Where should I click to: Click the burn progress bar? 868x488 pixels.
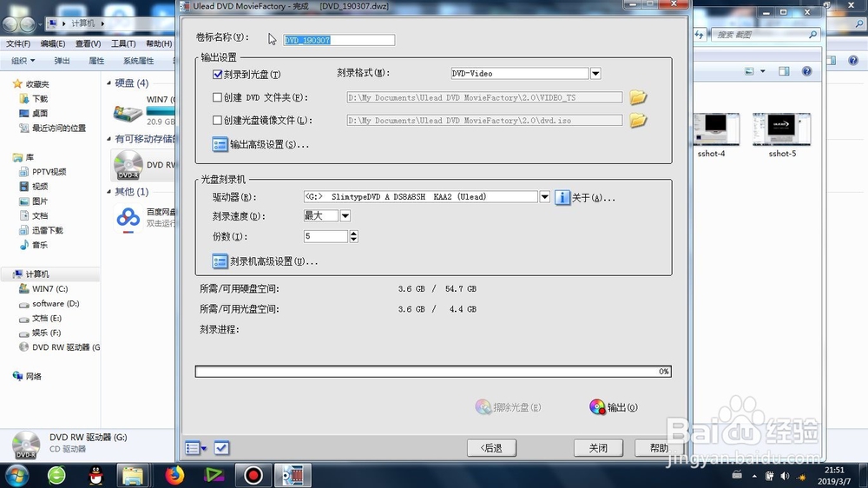pyautogui.click(x=433, y=371)
